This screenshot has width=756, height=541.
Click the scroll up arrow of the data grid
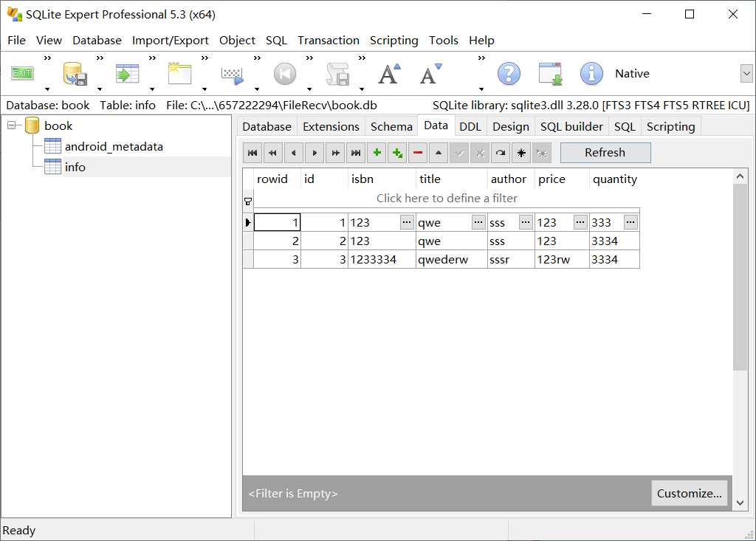tap(740, 176)
